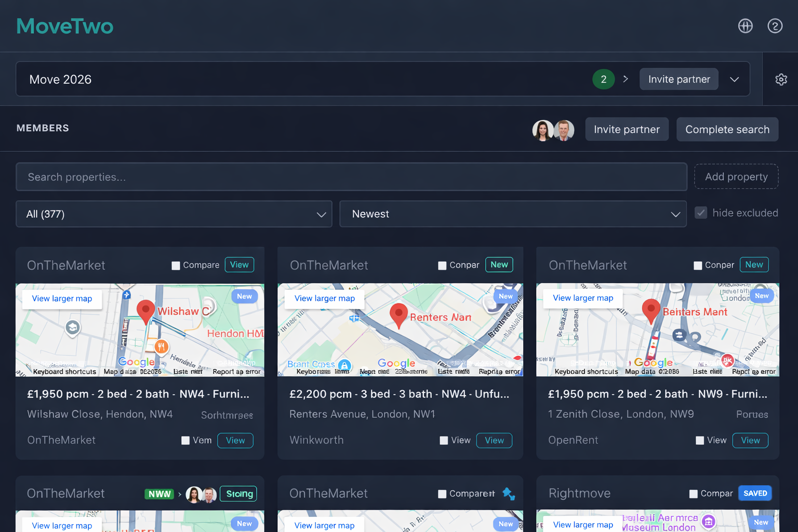Expand the chevron beside Invite partner
Viewport: 798px width, 532px height.
point(734,79)
